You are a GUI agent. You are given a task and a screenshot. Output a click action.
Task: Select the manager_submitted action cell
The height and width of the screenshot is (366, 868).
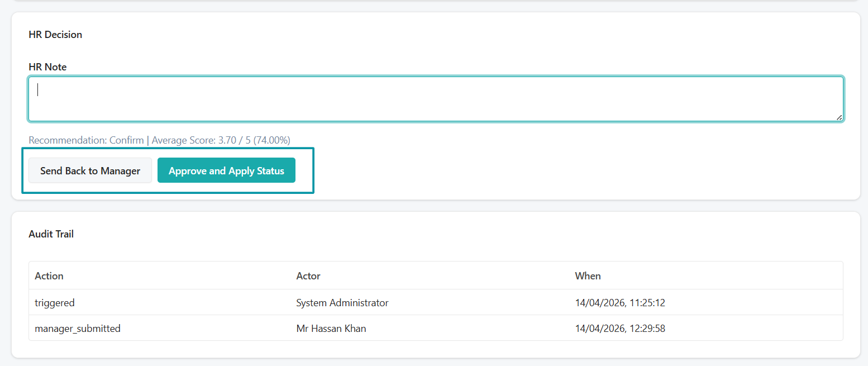78,329
